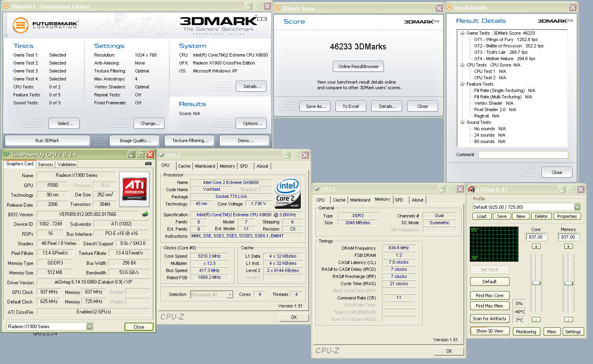Decrease Core clock with minus button in ATITool
This screenshot has height=364, width=593.
tap(536, 319)
